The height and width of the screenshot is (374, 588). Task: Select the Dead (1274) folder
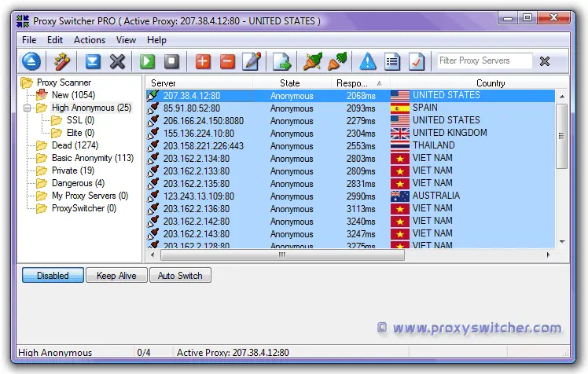pyautogui.click(x=75, y=145)
